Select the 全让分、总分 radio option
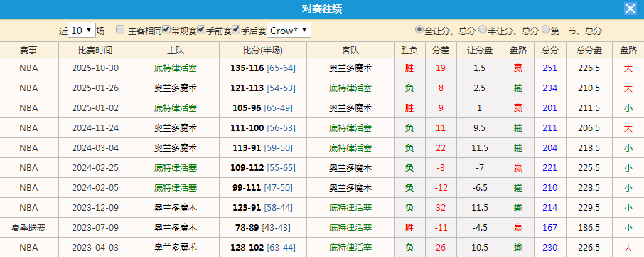644x257 pixels. tap(419, 30)
